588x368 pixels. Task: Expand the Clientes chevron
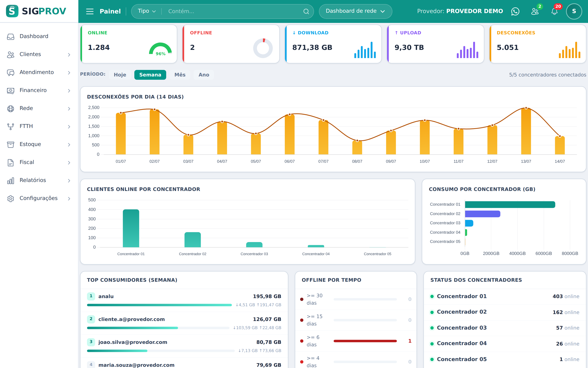[x=69, y=55]
